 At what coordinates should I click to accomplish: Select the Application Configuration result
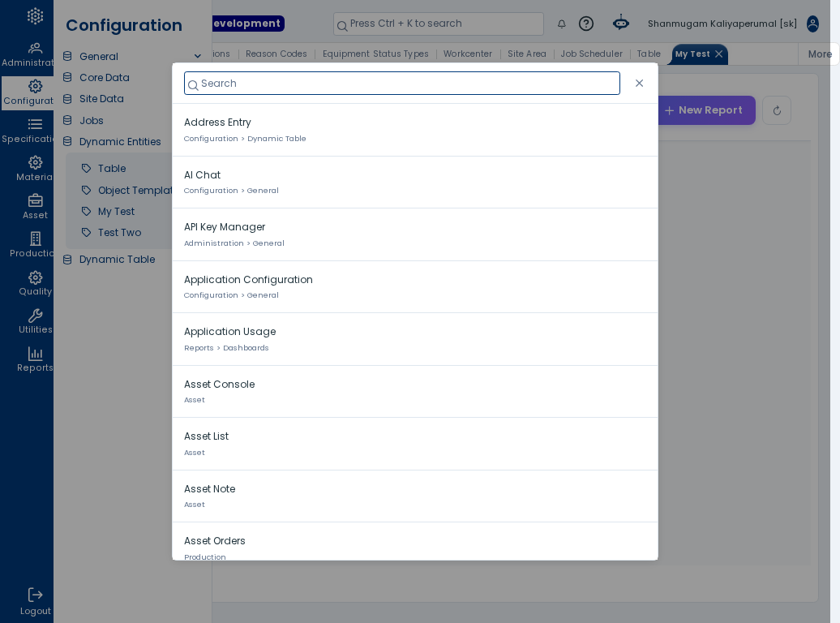coord(414,287)
